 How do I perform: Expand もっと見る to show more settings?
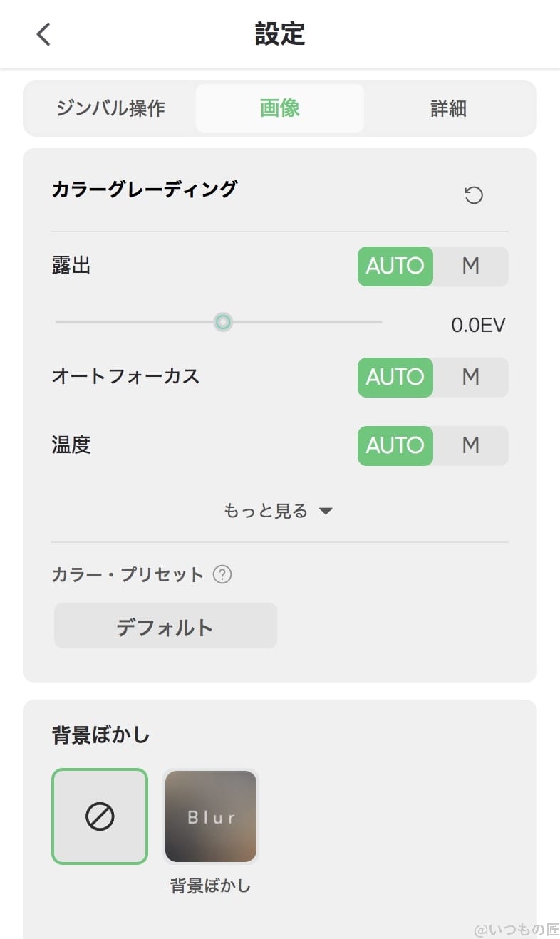click(266, 511)
